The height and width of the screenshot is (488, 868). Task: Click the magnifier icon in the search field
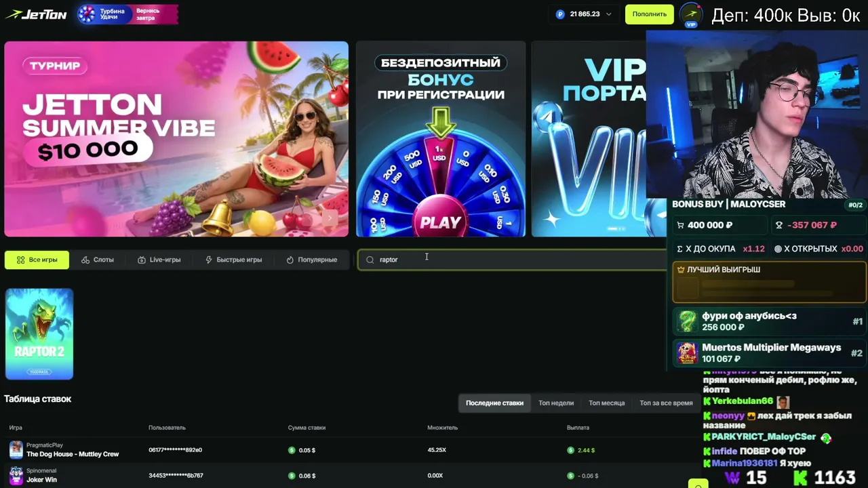coord(370,260)
